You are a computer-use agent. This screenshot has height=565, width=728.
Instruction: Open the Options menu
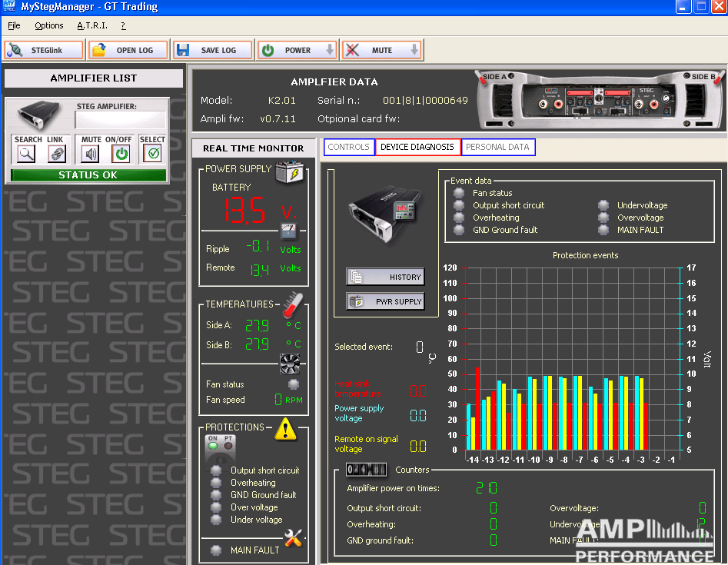click(x=49, y=25)
